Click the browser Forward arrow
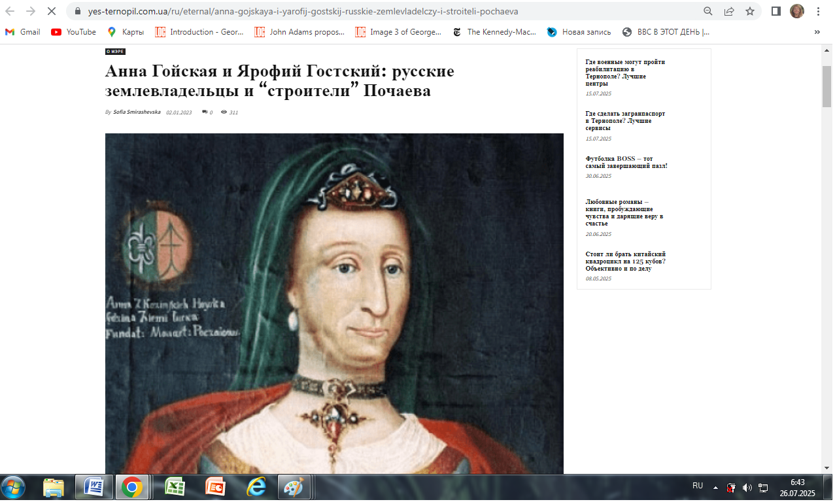This screenshot has height=504, width=835. [31, 11]
